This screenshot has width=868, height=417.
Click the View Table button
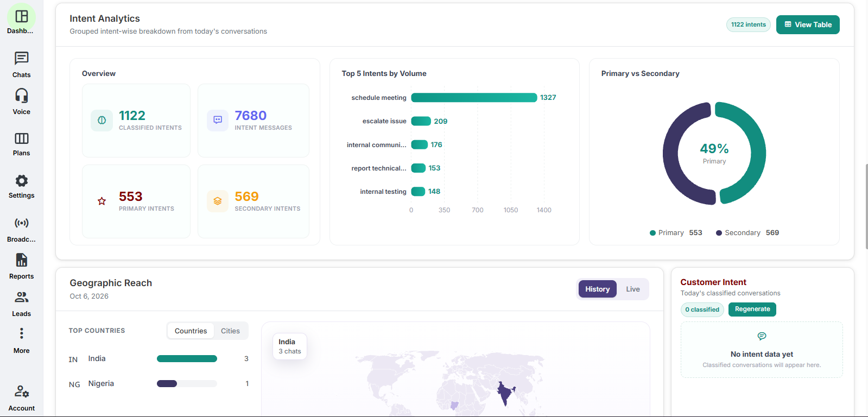tap(808, 24)
